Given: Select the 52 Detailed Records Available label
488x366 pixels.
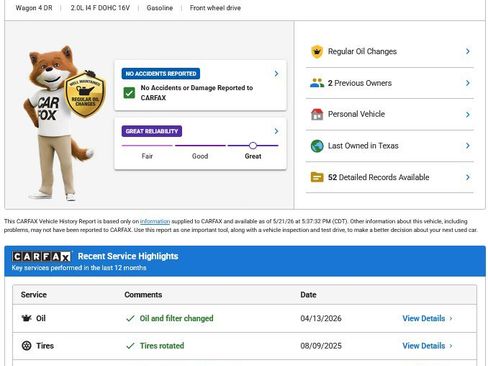Looking at the screenshot, I should pos(379,177).
